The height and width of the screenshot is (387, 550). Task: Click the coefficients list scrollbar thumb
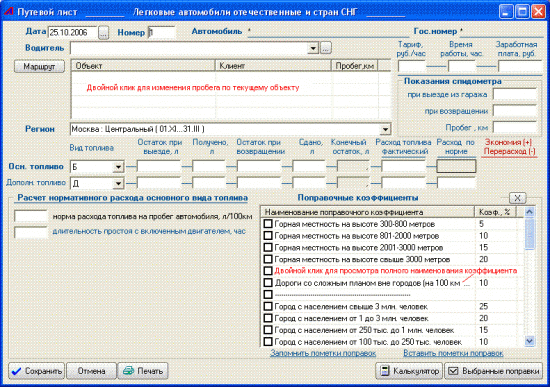click(529, 233)
